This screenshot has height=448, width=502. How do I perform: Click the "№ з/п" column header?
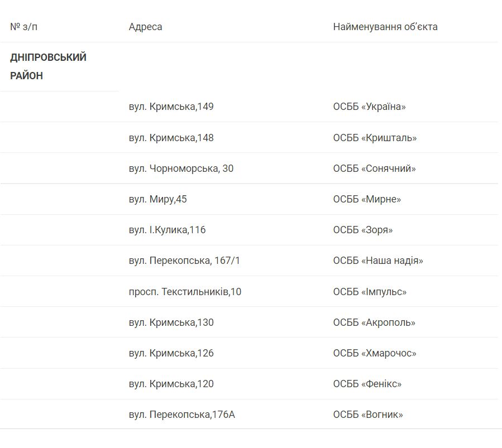[x=24, y=27]
